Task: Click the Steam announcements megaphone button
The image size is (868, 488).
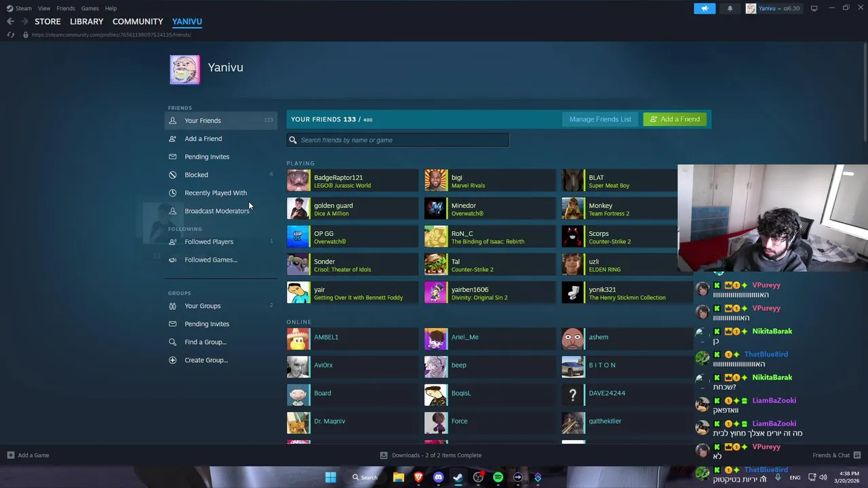Action: tap(705, 8)
